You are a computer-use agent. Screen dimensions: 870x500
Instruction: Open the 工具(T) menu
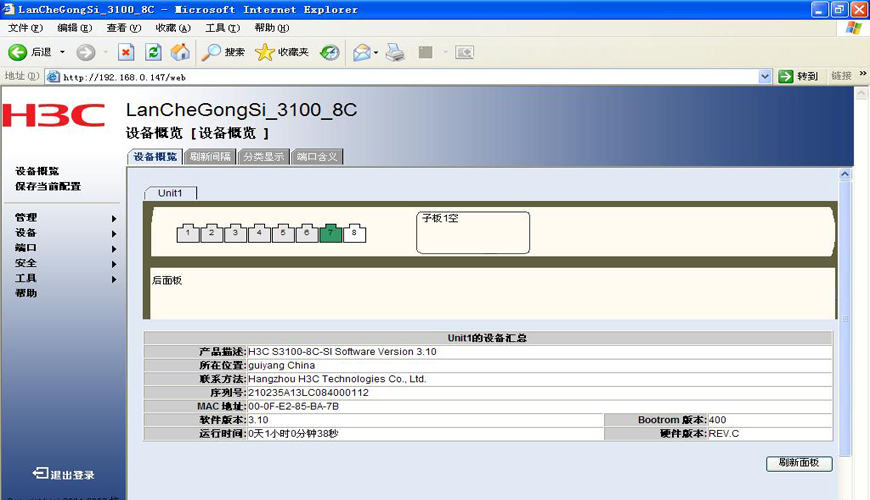[222, 28]
